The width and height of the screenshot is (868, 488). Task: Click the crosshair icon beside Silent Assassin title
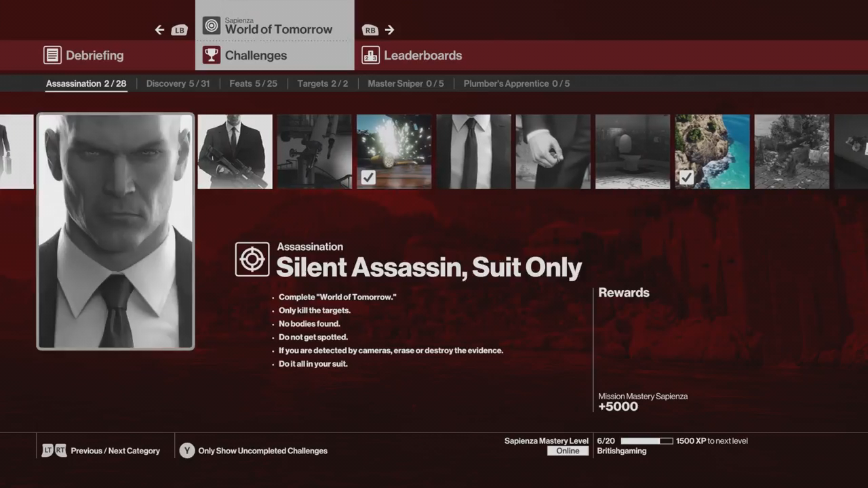tap(252, 260)
